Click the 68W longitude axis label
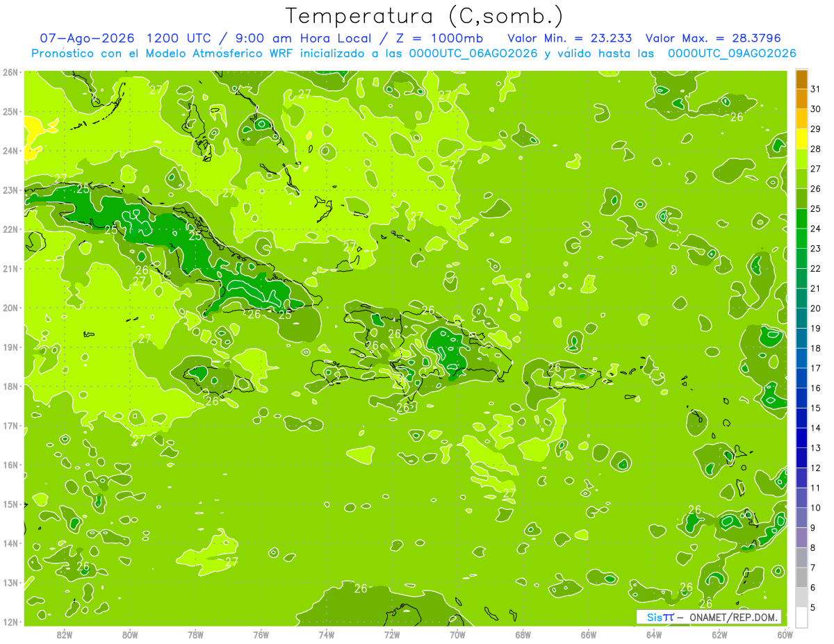The width and height of the screenshot is (834, 644). [x=523, y=634]
